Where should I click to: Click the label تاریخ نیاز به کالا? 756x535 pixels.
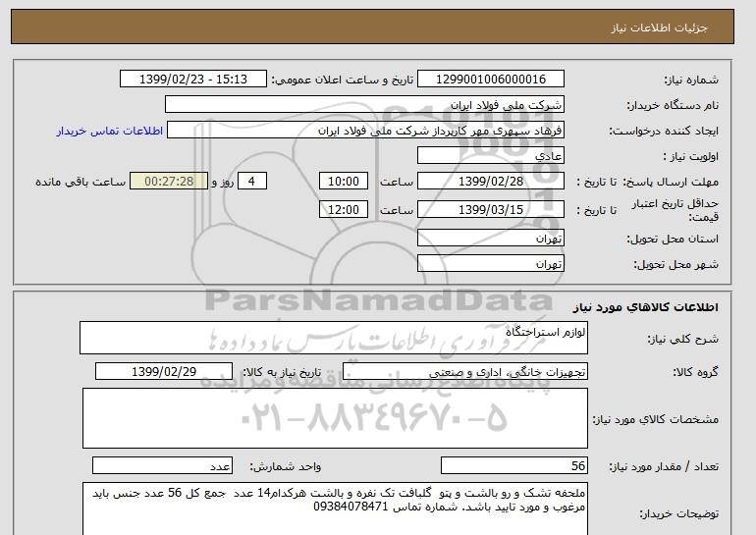click(282, 372)
